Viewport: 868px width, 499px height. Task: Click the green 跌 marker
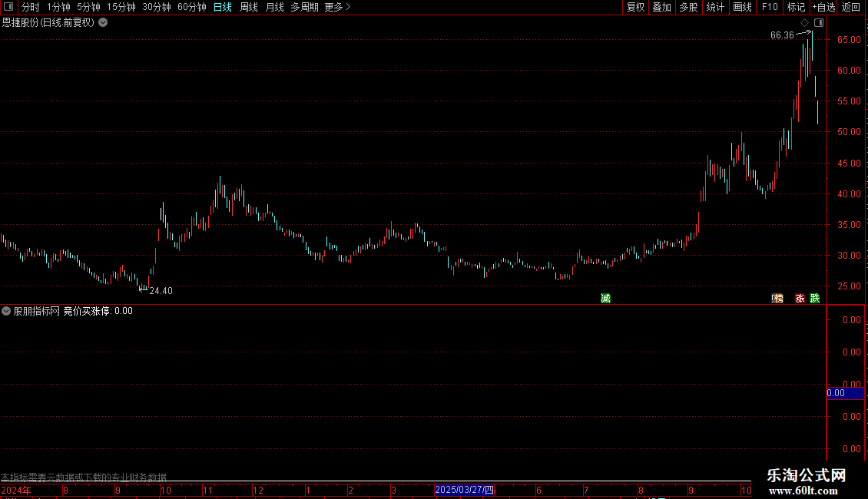[x=815, y=299]
